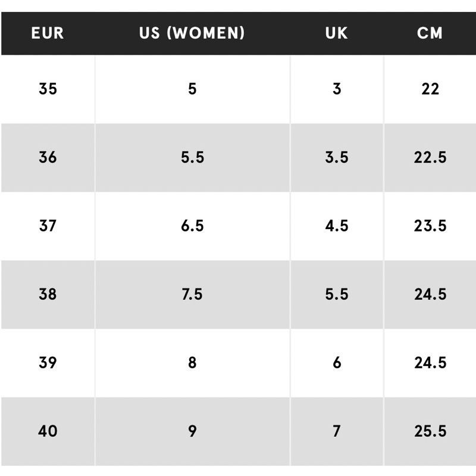Choose EUR size 38 cell

pos(48,295)
